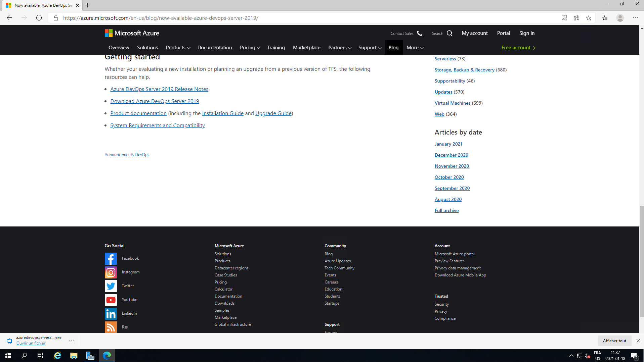Expand the More navigation dropdown
The image size is (644, 362).
(x=415, y=48)
